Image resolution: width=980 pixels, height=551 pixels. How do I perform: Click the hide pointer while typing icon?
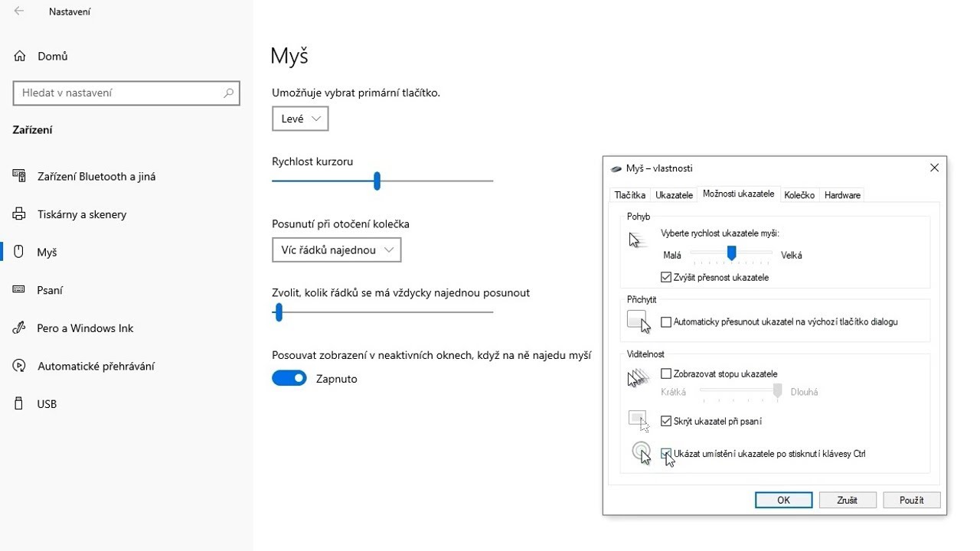[639, 421]
